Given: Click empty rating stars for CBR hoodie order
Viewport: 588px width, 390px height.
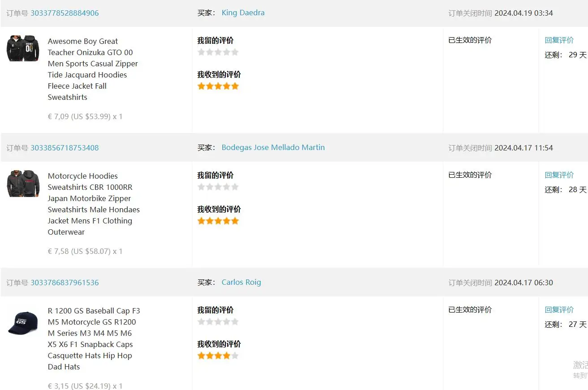Looking at the screenshot, I should [x=218, y=187].
